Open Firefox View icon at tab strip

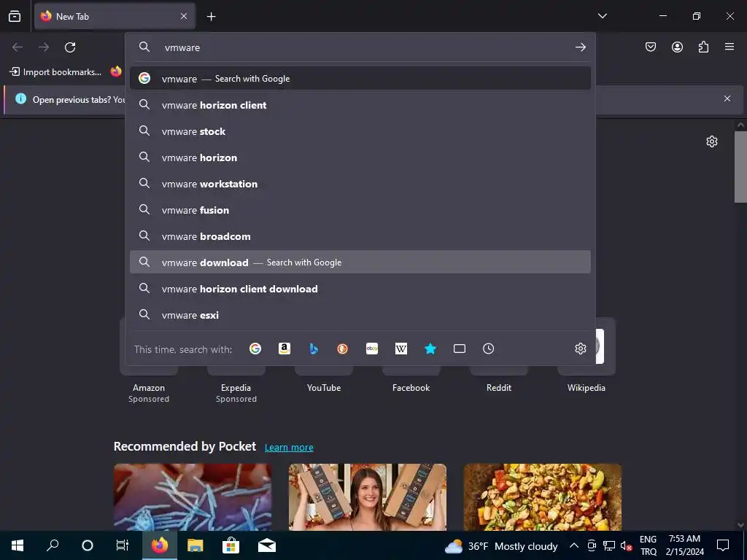point(15,16)
